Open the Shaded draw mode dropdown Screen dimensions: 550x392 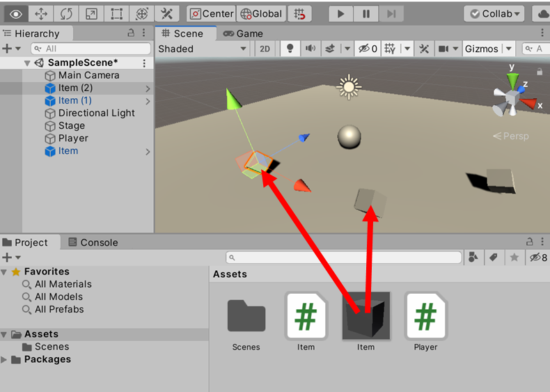point(202,49)
